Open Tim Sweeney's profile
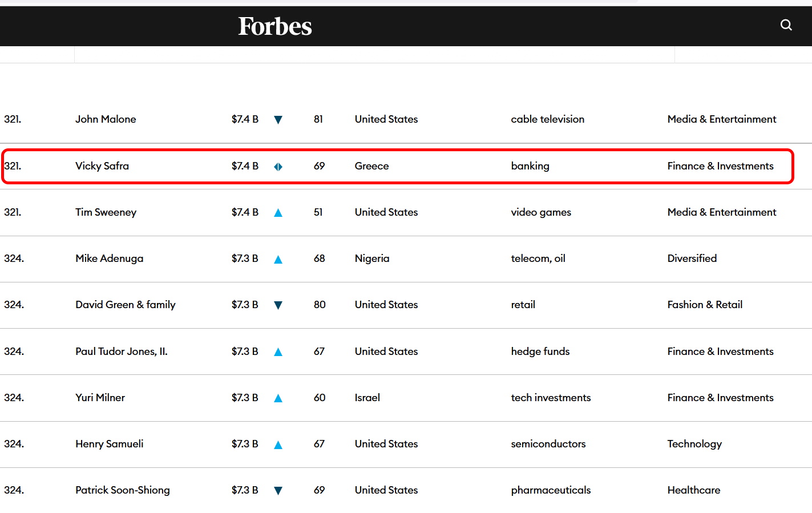Image resolution: width=812 pixels, height=513 pixels. click(x=106, y=212)
